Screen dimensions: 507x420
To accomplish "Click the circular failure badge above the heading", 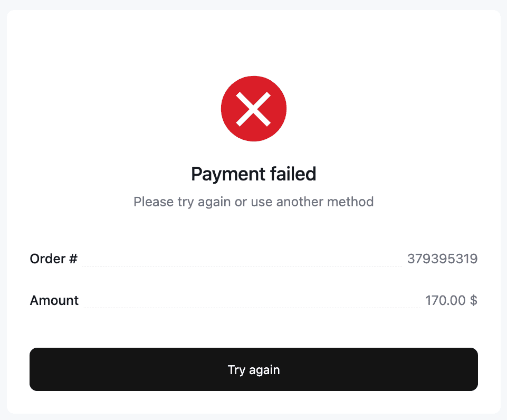I will tap(254, 108).
